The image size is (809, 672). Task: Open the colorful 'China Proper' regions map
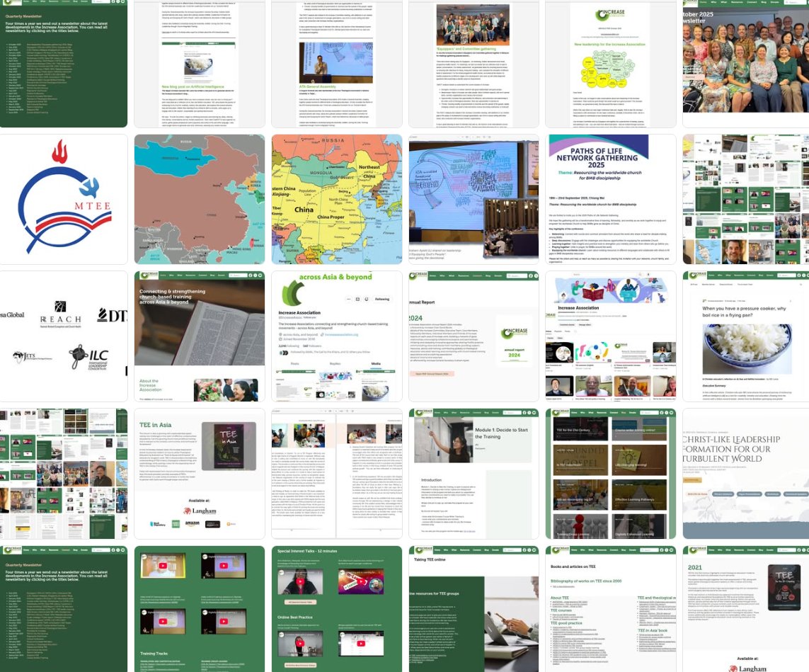[337, 199]
